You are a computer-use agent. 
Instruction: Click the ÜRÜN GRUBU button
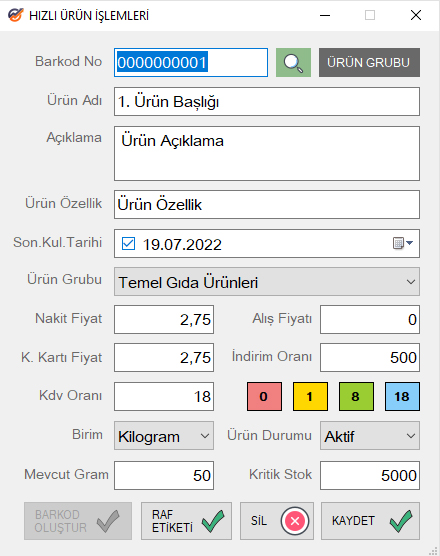(x=369, y=63)
